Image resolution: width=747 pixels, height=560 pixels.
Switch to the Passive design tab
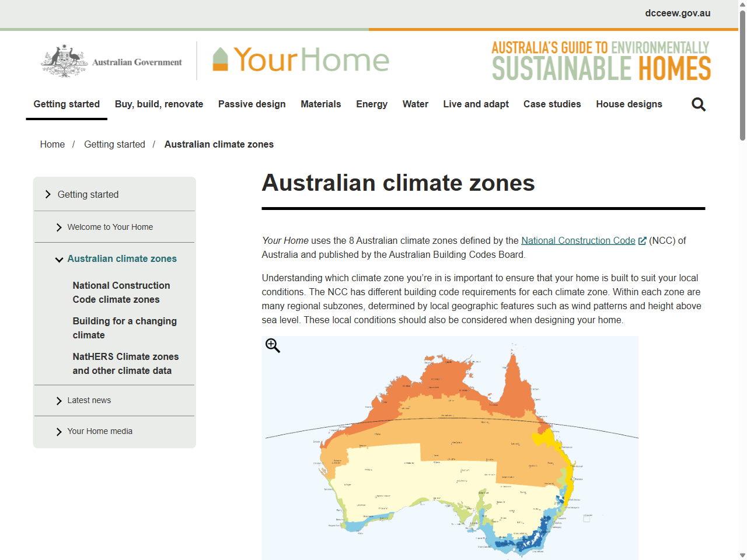click(x=252, y=104)
